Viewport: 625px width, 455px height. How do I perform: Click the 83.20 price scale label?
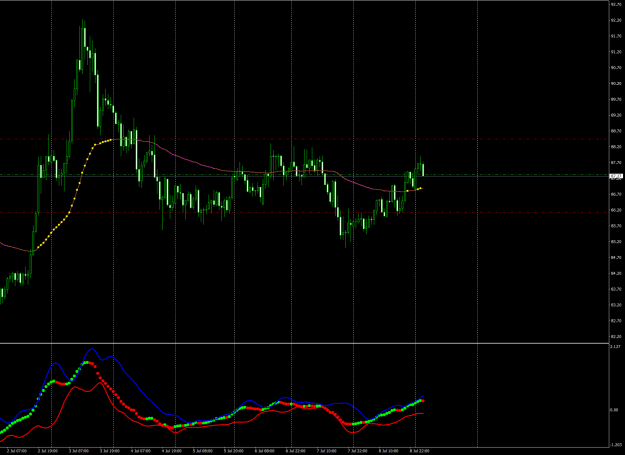coord(616,305)
